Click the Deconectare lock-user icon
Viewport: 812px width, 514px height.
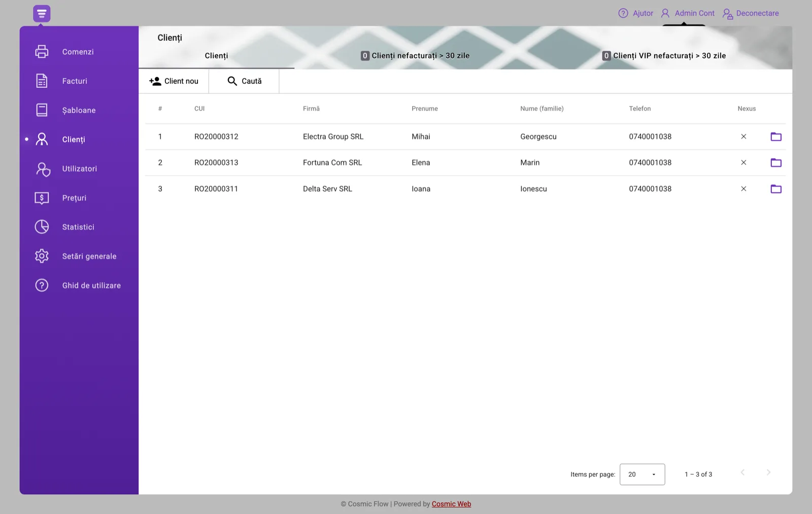click(728, 14)
